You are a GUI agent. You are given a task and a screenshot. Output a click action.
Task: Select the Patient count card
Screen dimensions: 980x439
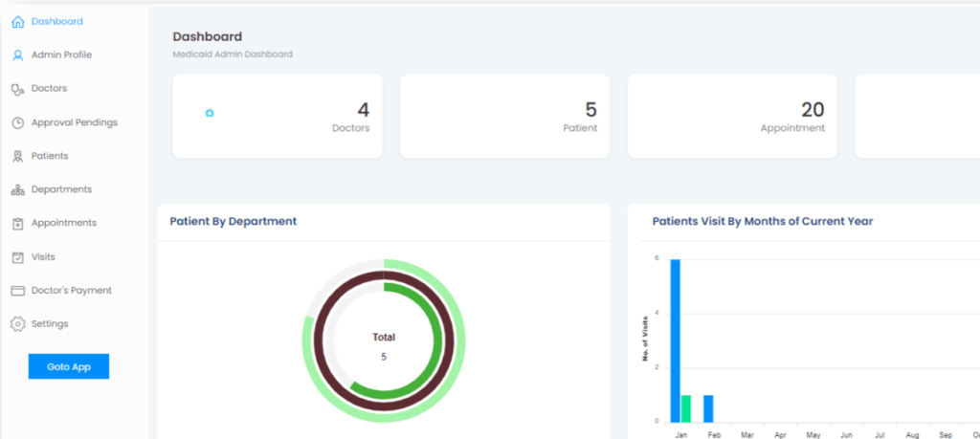(x=505, y=116)
